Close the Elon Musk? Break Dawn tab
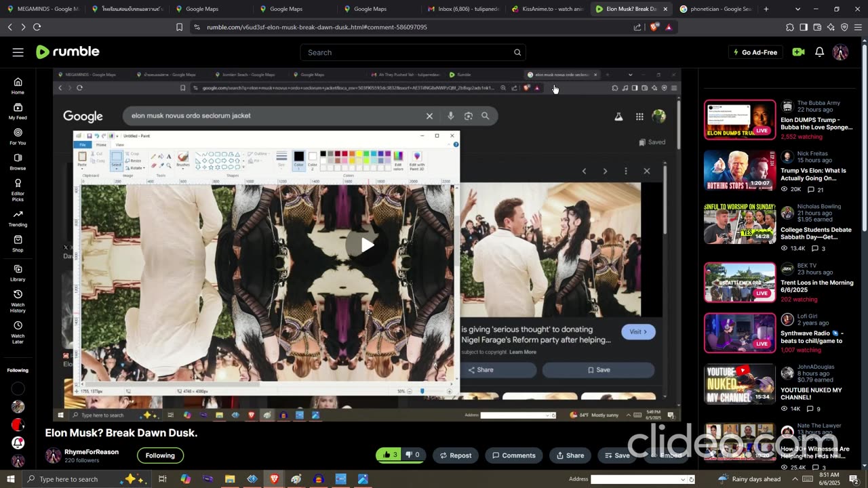 tap(665, 9)
